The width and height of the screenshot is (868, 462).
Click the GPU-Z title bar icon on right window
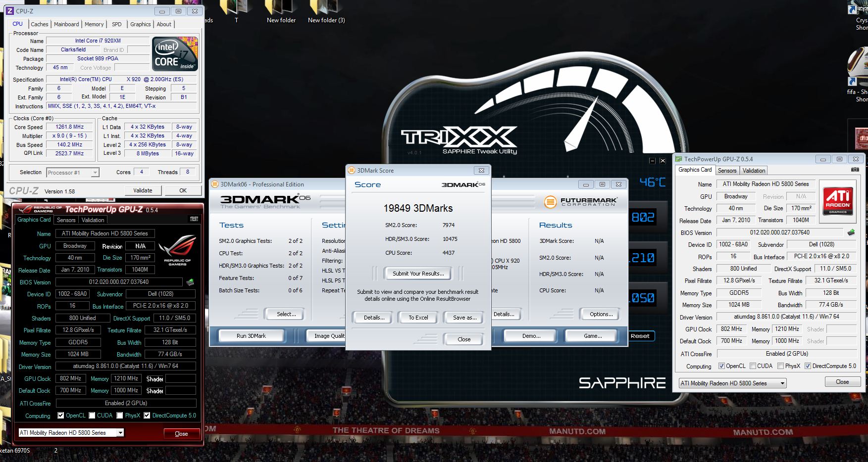pos(679,159)
